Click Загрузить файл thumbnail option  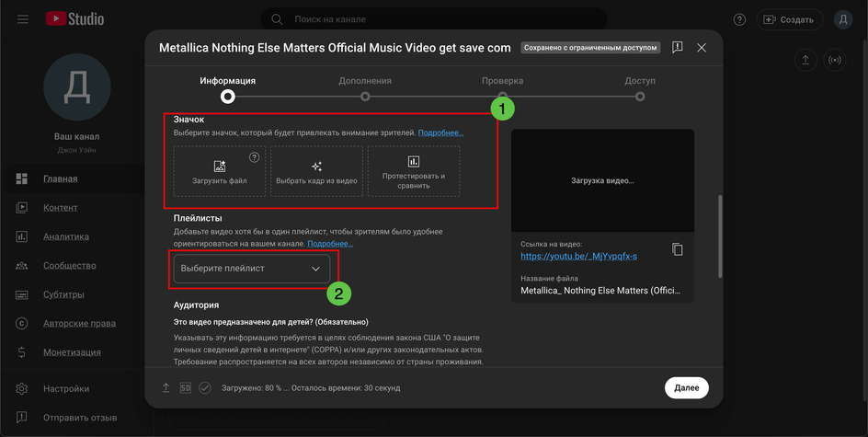(220, 171)
